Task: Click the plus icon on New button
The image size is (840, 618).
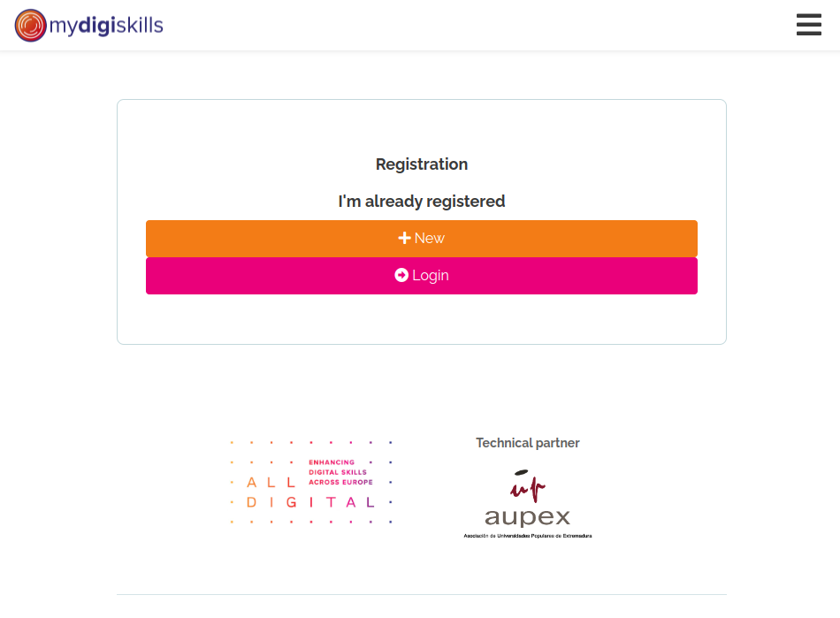Action: [x=405, y=238]
